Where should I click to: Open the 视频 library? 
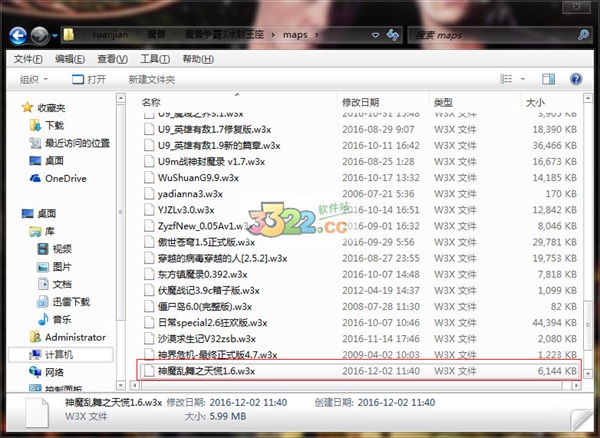tap(54, 249)
